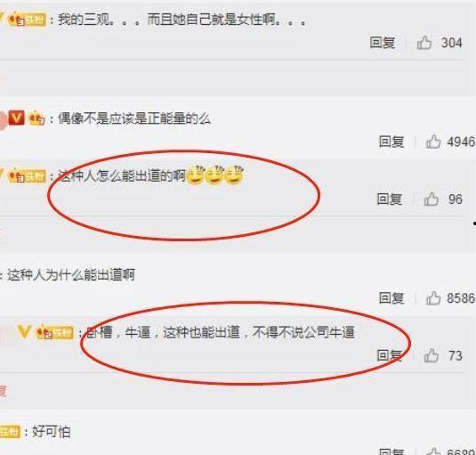Click the crown icon beside 偶像不是应该 comment
This screenshot has width=476, height=455.
[x=36, y=118]
